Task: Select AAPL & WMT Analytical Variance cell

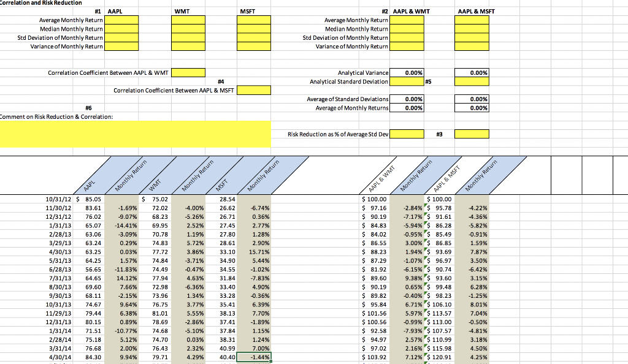Action: click(x=407, y=73)
